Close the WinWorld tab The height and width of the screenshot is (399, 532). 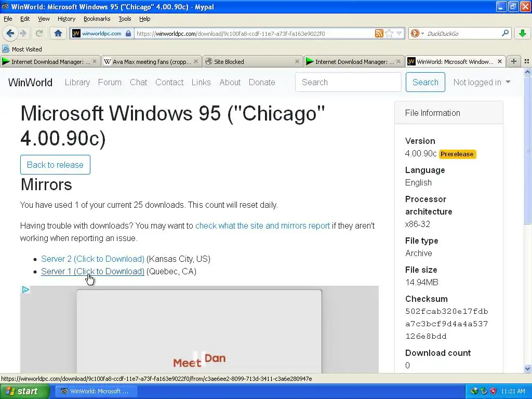(x=500, y=61)
